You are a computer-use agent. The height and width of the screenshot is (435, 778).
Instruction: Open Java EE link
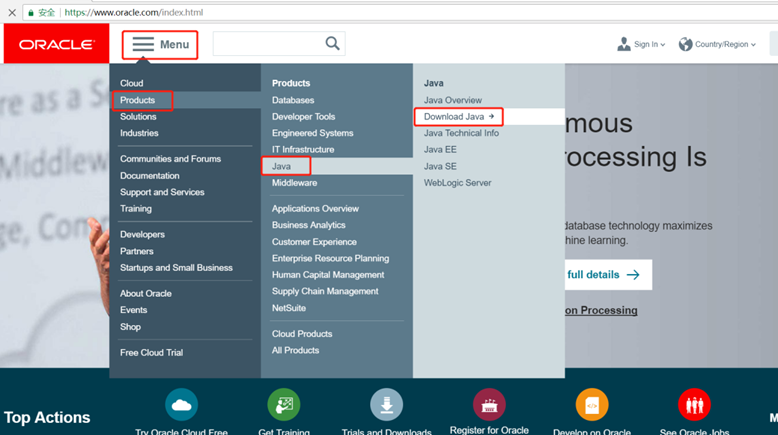pyautogui.click(x=440, y=149)
